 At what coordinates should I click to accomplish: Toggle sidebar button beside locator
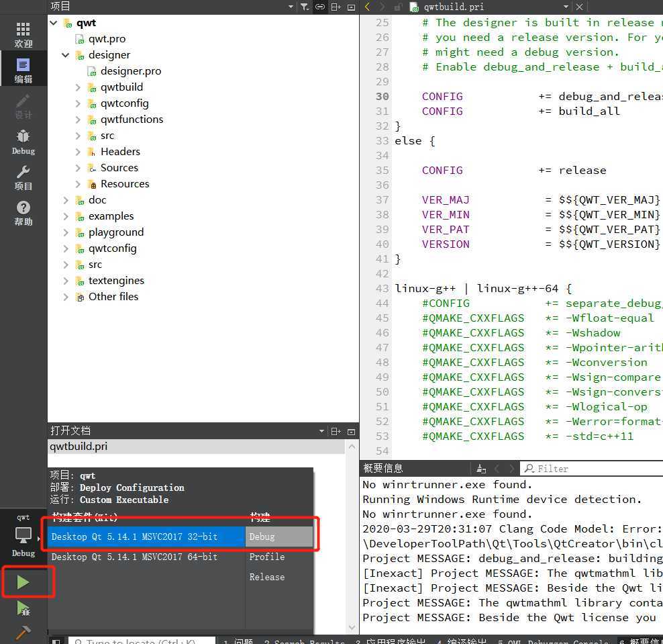point(56,641)
